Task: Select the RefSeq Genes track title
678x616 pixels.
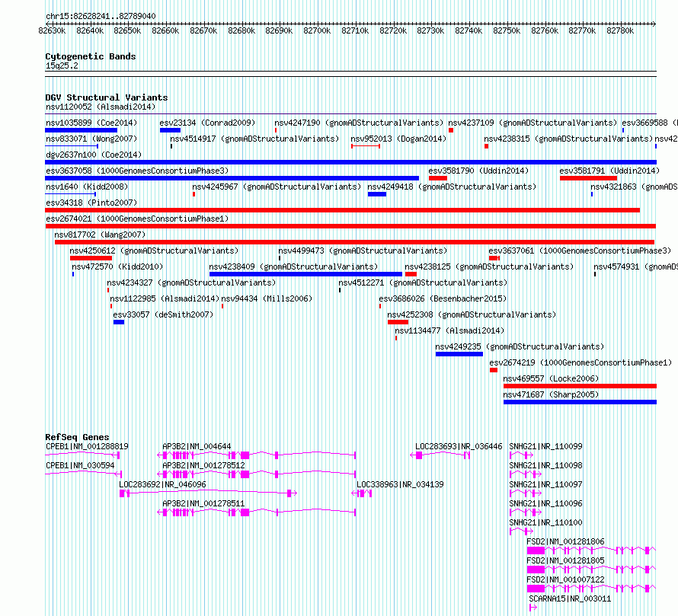Action: pyautogui.click(x=78, y=437)
